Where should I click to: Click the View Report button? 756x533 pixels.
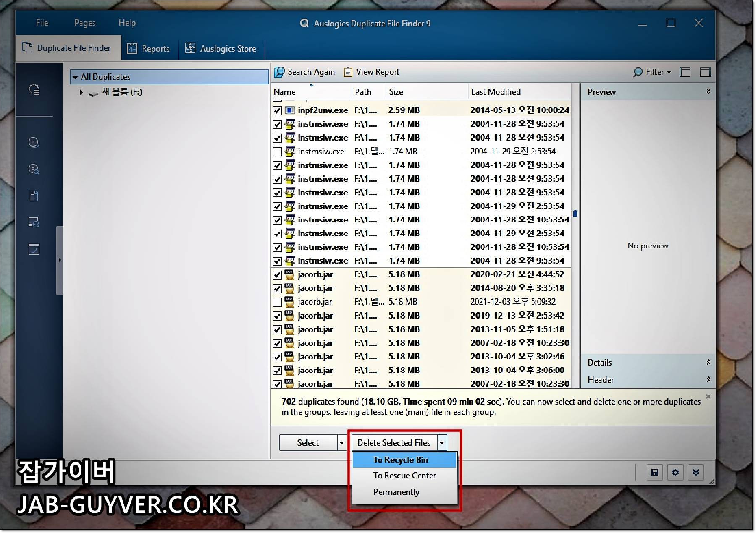[x=372, y=72]
